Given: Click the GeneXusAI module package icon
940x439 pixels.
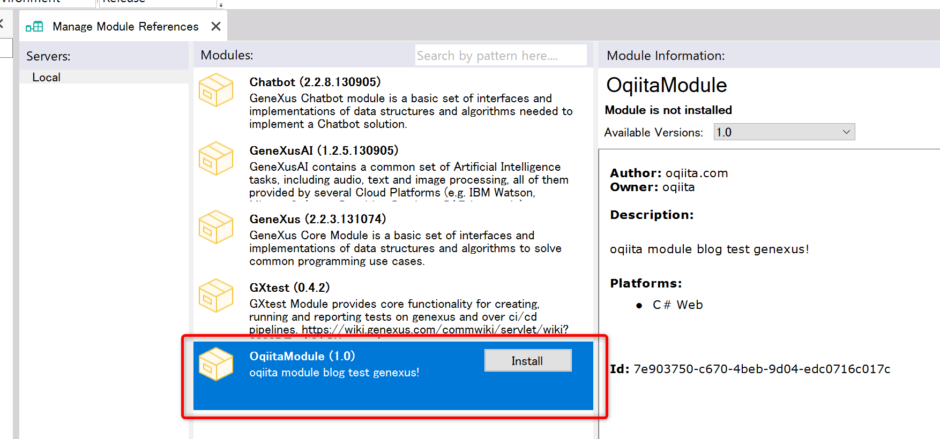Looking at the screenshot, I should (217, 162).
